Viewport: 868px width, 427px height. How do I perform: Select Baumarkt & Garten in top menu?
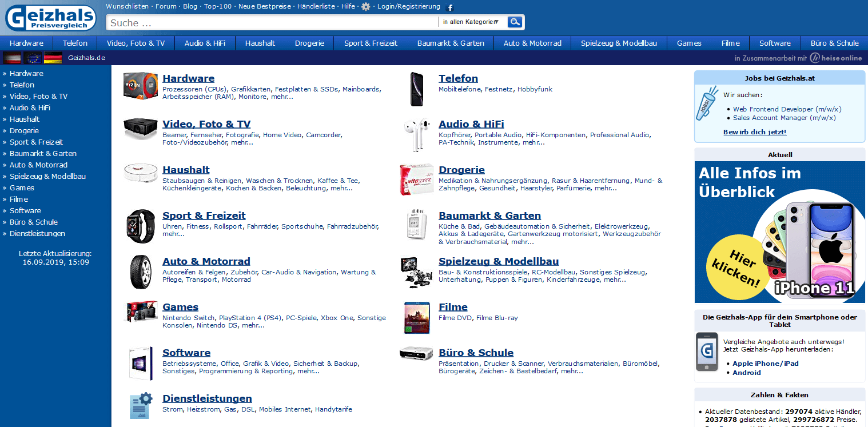click(x=451, y=43)
